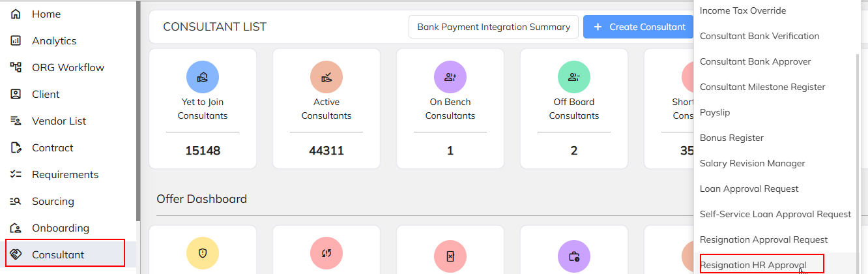Click the Home icon in sidebar
Screen dimensions: 868x274
click(x=16, y=14)
